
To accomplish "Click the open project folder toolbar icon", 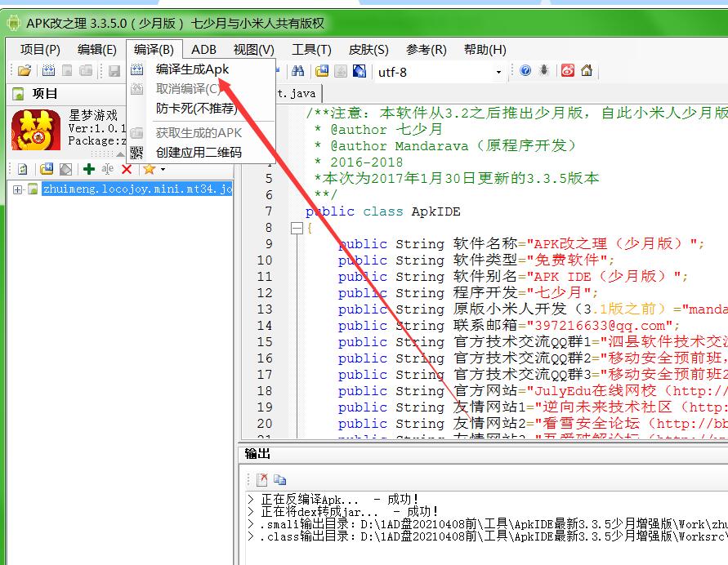I will 25,71.
